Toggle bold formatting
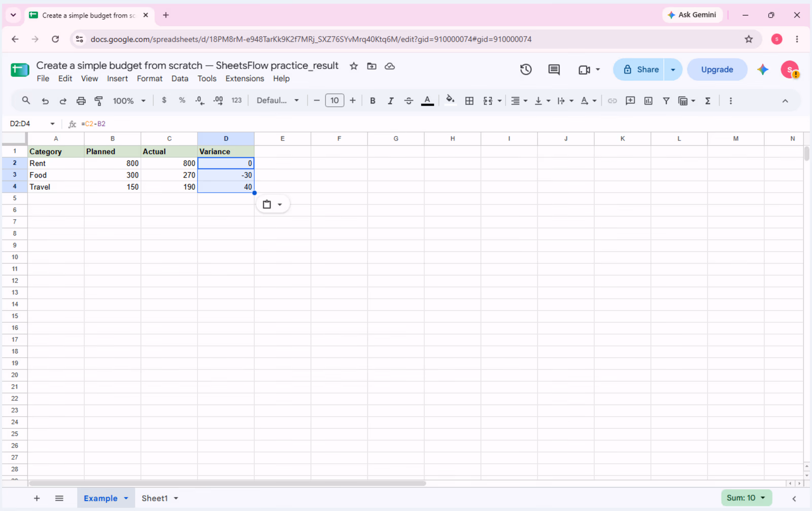 [x=373, y=101]
